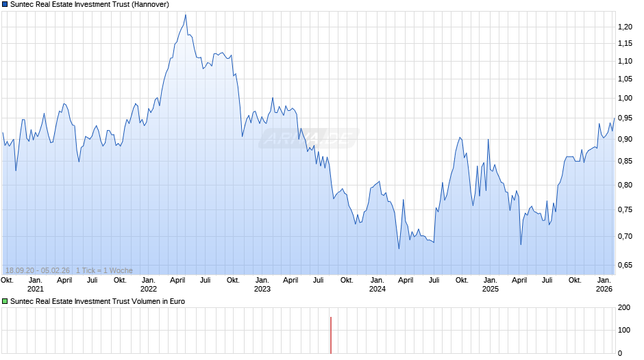This screenshot has width=644, height=360.
Task: Click the red volume bar in the volume chart
Action: [331, 335]
